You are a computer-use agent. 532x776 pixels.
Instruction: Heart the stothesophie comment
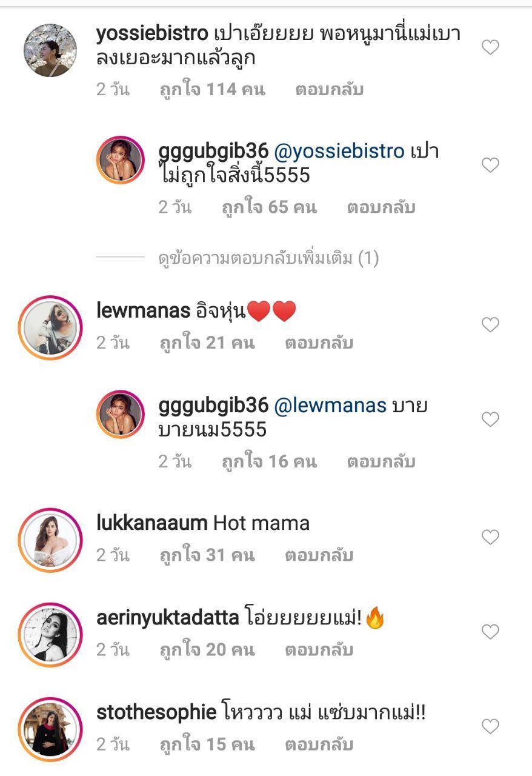[490, 726]
